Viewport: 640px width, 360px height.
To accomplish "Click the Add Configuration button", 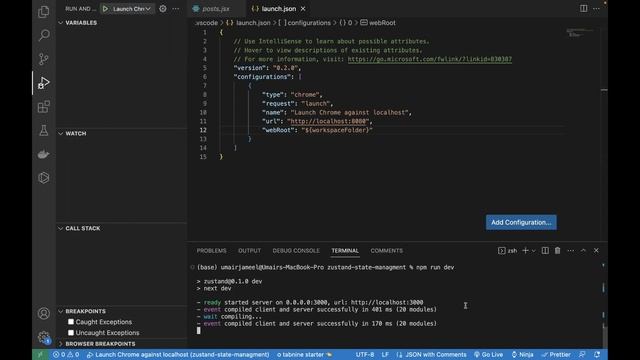I will [x=521, y=222].
